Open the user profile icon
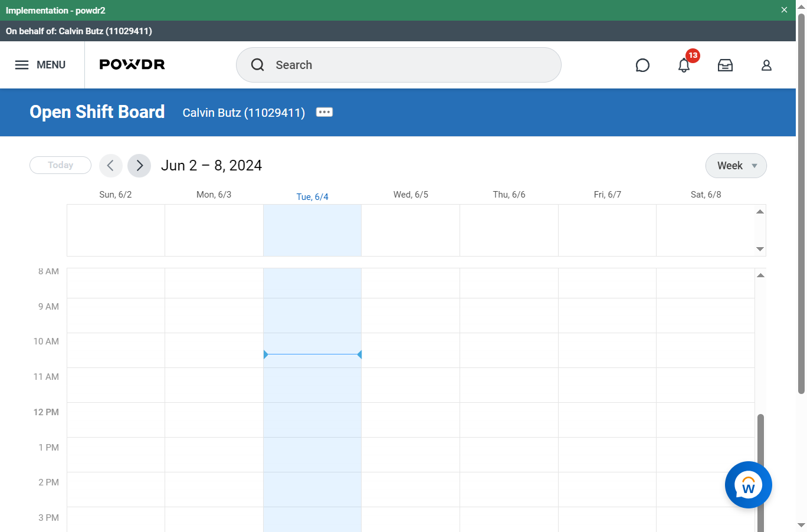807x532 pixels. pos(766,65)
